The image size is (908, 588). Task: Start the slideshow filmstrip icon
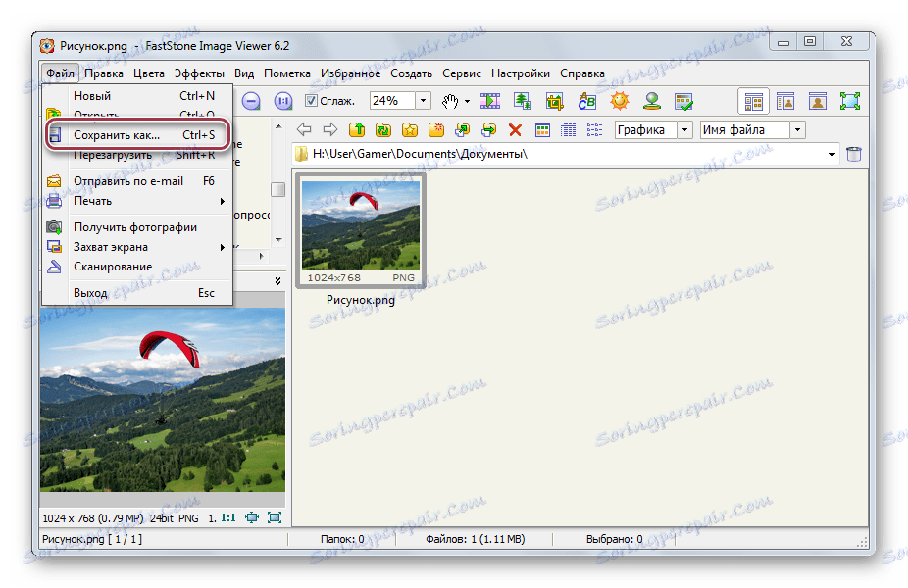pyautogui.click(x=490, y=101)
